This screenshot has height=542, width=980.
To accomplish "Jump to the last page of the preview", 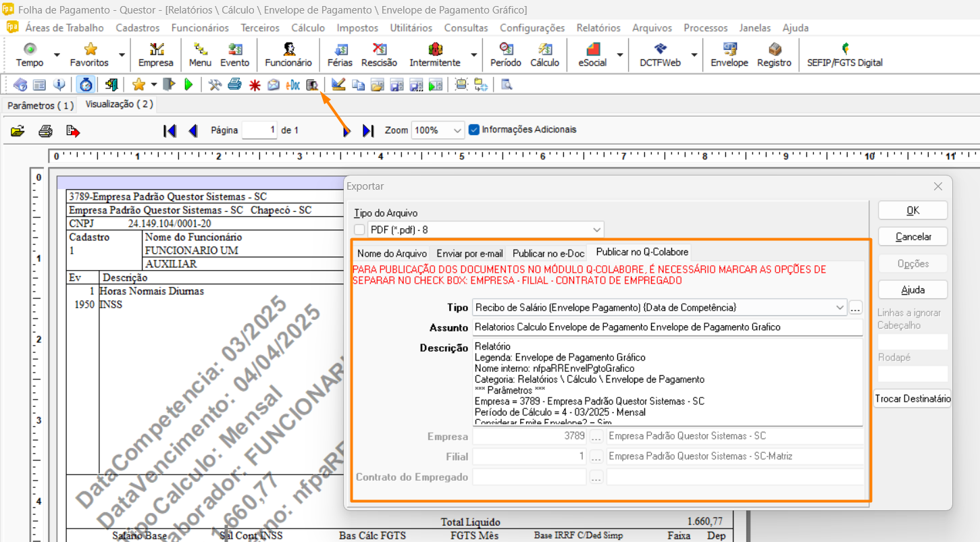I will [368, 130].
